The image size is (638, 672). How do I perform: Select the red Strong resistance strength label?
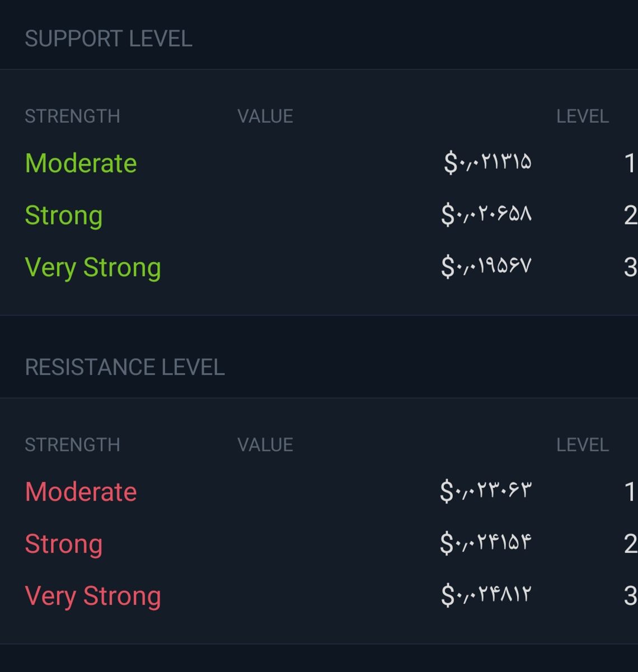[x=64, y=544]
